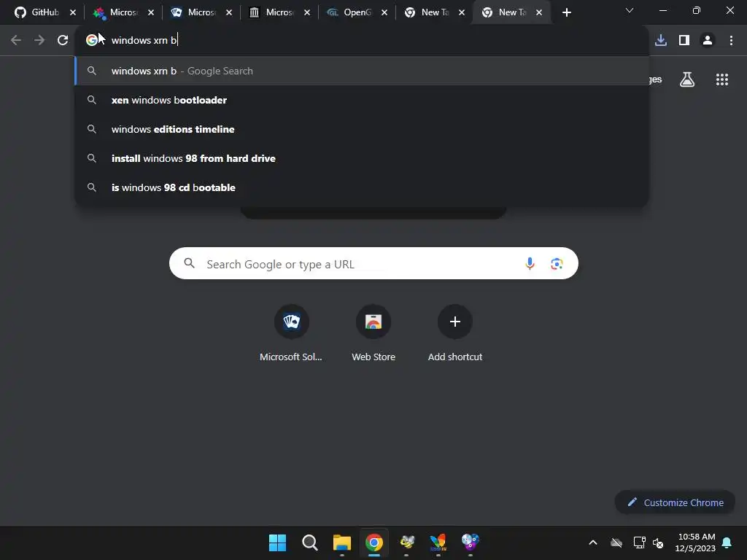
Task: Select the 'xen windows bootloader' suggestion
Action: tap(362, 100)
